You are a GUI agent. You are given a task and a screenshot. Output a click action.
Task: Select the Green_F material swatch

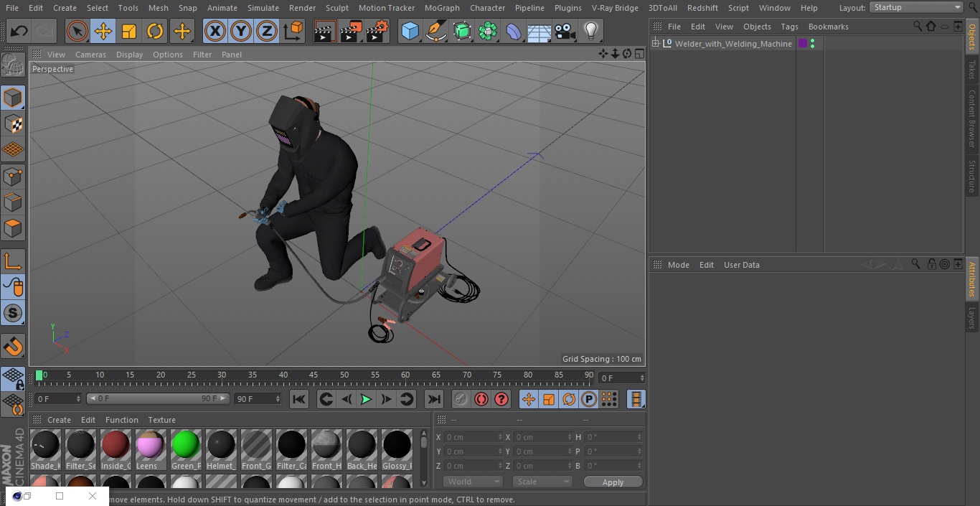coord(186,450)
